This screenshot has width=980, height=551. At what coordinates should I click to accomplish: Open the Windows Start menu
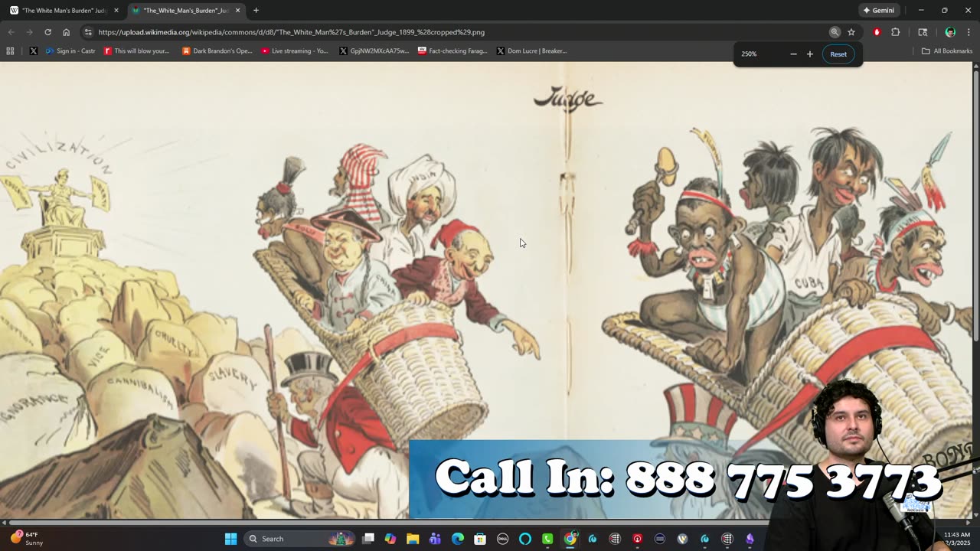(230, 539)
